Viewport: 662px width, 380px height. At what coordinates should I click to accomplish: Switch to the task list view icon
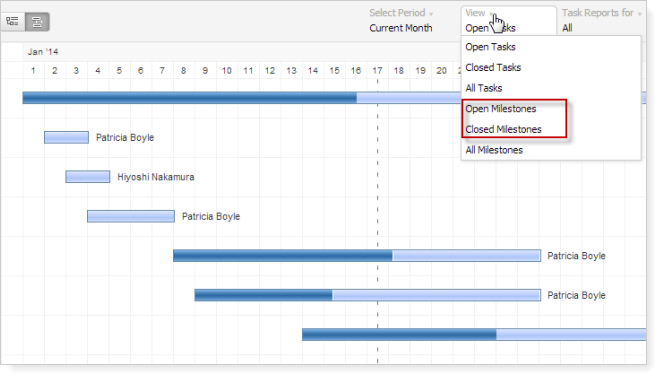[13, 22]
